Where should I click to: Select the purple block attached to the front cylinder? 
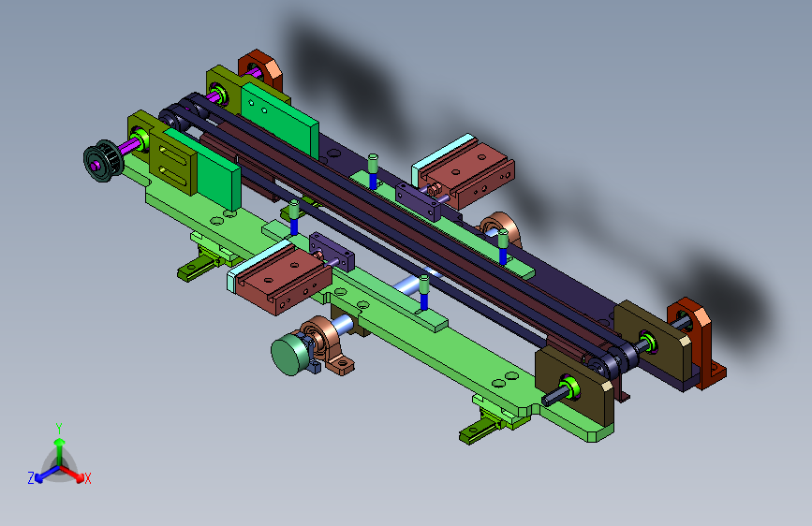tap(332, 252)
